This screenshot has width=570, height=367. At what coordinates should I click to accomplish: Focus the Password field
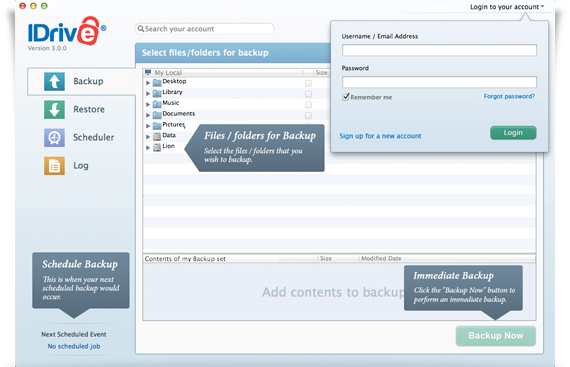coord(439,82)
